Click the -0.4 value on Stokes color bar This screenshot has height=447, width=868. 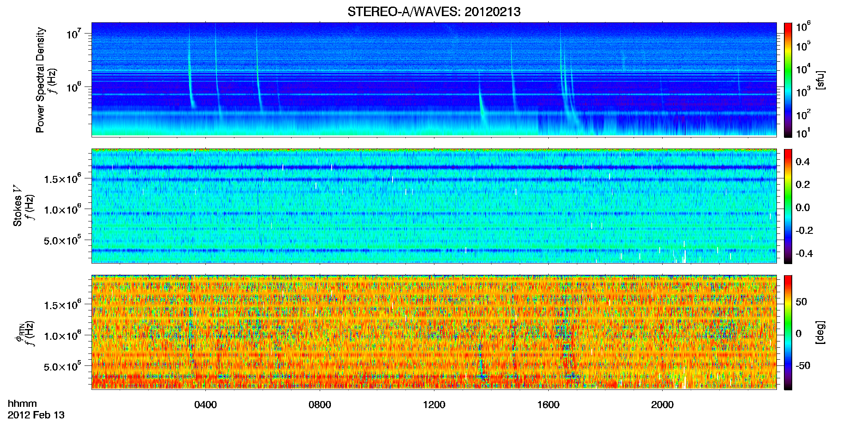pyautogui.click(x=804, y=253)
